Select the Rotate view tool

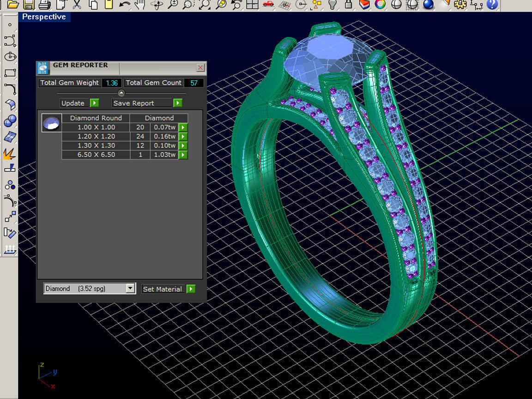coord(157,5)
